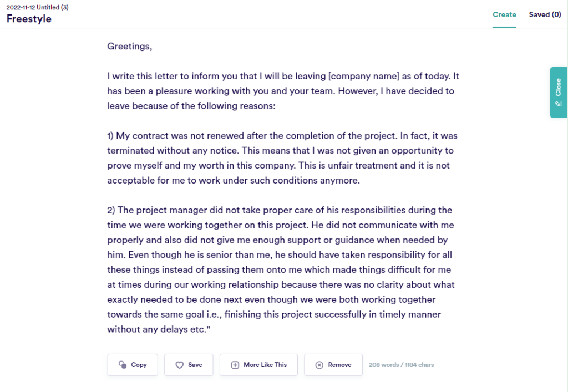Open the Saved (0) tab
568x392 pixels.
coord(545,14)
